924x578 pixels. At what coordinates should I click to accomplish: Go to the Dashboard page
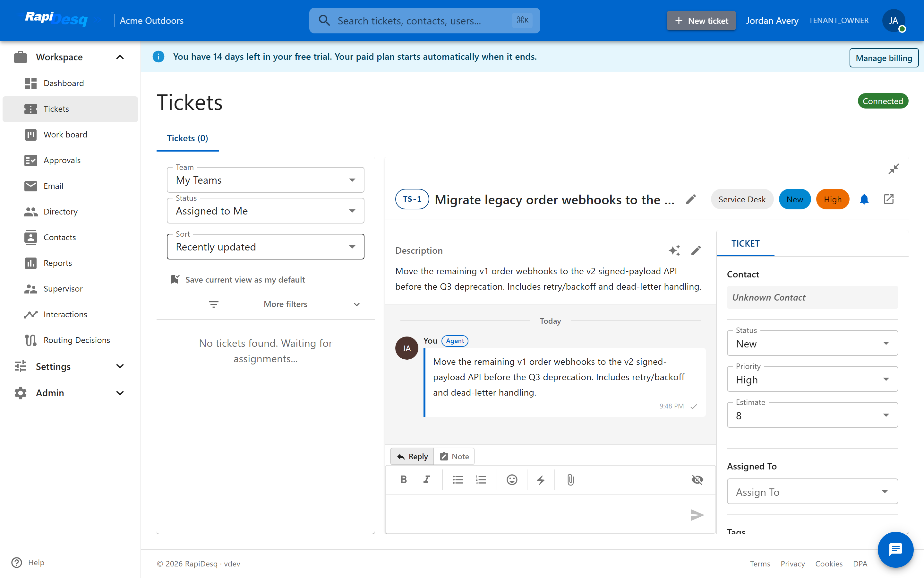[x=70, y=83]
